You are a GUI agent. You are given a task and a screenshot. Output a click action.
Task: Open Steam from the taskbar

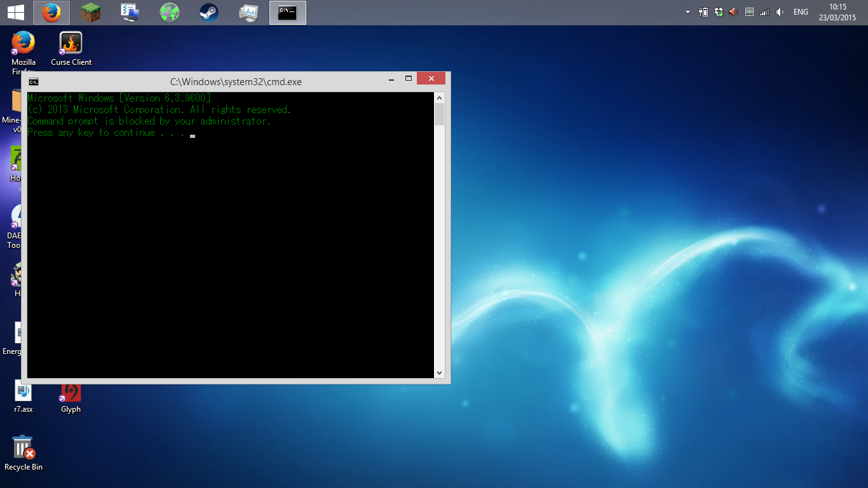(209, 11)
